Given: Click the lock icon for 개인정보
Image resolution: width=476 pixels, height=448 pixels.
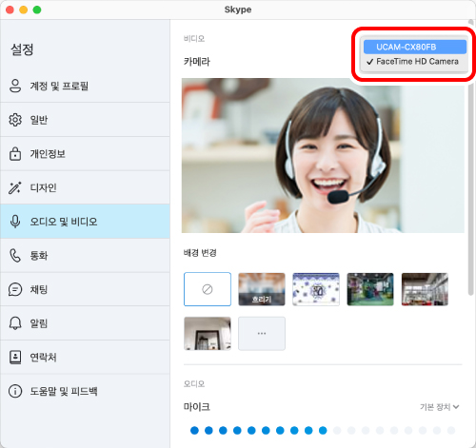Looking at the screenshot, I should coord(15,154).
